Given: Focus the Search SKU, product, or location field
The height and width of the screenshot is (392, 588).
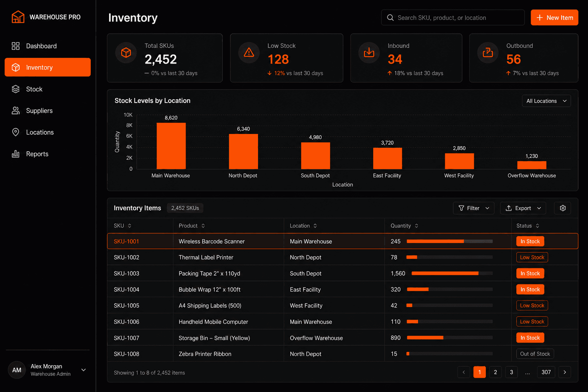Looking at the screenshot, I should [453, 18].
